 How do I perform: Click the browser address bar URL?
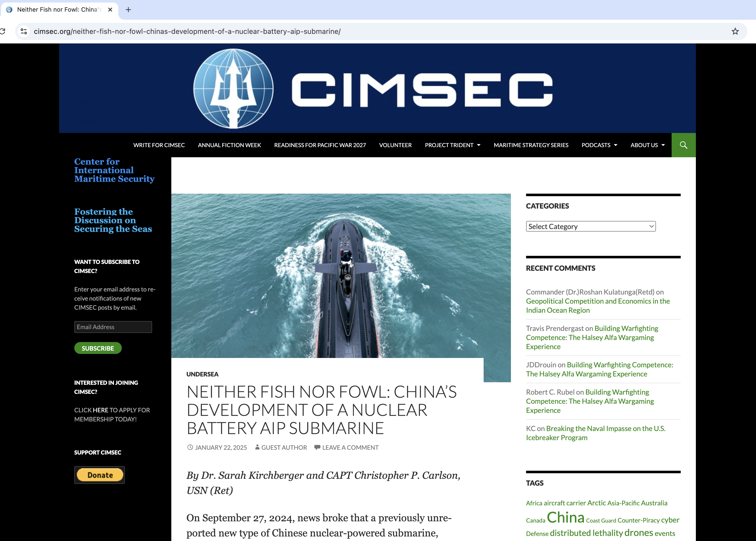(x=187, y=31)
